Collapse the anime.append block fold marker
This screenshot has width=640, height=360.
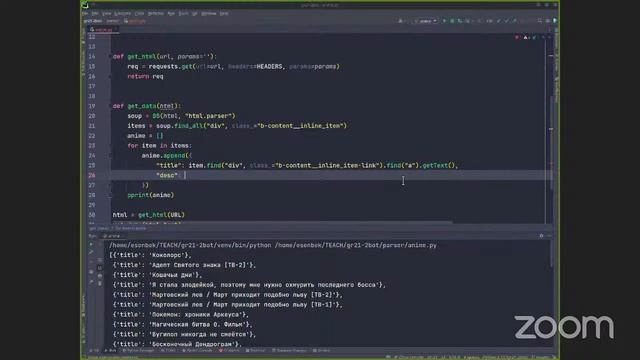coord(110,156)
